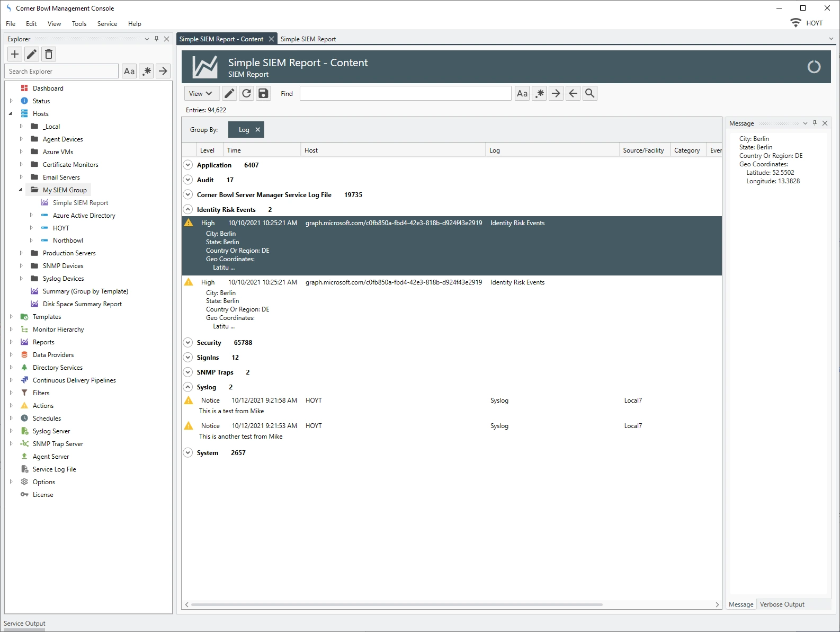This screenshot has height=632, width=840.
Task: Toggle regex asterisk option in Explorer search
Action: [147, 71]
